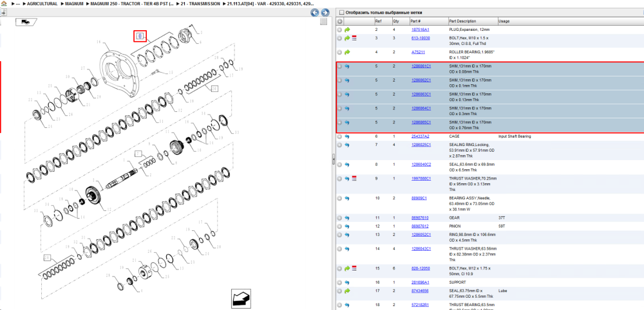Toggle selection circle for shim 1286862C1
This screenshot has width=644, height=310.
click(339, 80)
